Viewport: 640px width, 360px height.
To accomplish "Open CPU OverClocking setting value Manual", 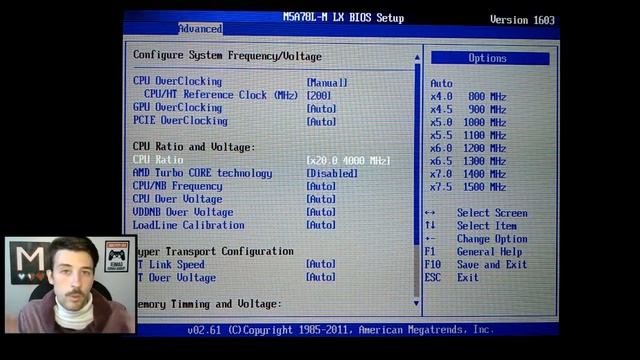I will 327,82.
